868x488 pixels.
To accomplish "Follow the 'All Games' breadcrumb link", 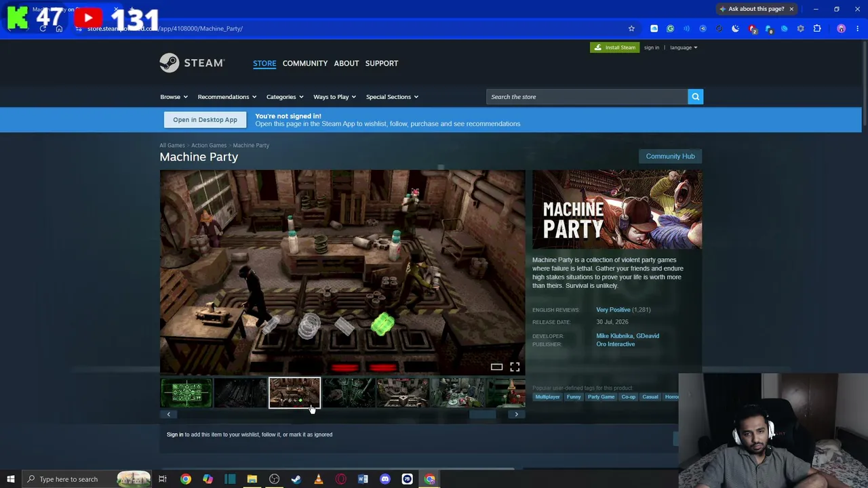I will pos(172,145).
